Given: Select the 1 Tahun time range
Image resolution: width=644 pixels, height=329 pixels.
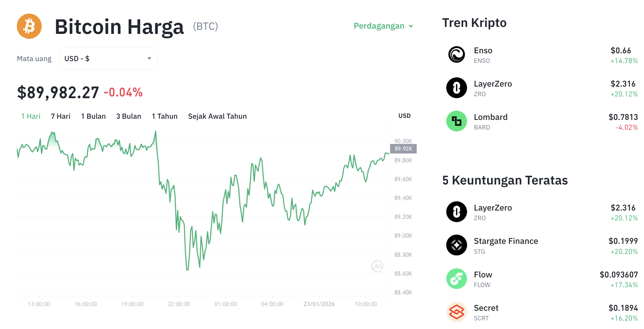Looking at the screenshot, I should 164,116.
